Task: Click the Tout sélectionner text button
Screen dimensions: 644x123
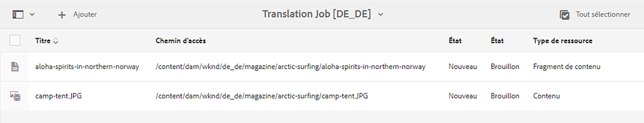Action: 603,14
